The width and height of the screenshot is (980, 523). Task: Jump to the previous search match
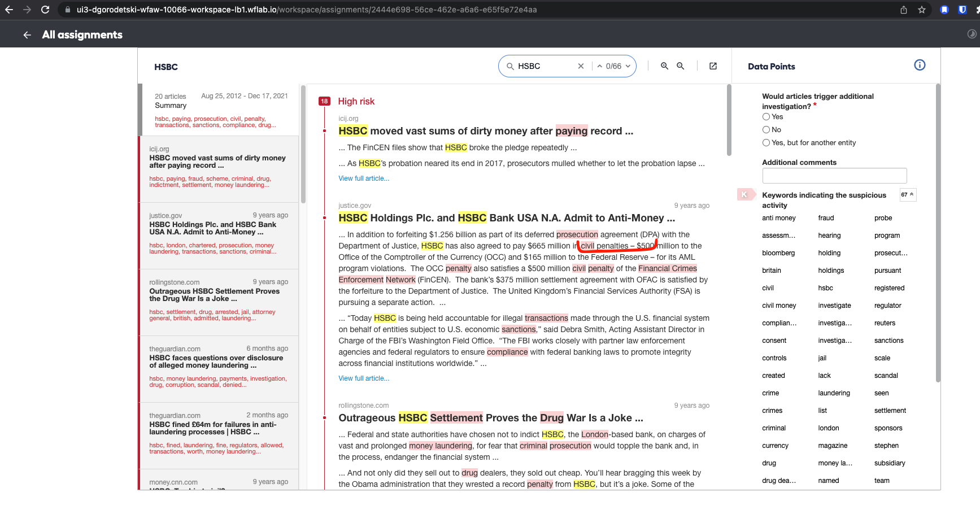pyautogui.click(x=600, y=66)
